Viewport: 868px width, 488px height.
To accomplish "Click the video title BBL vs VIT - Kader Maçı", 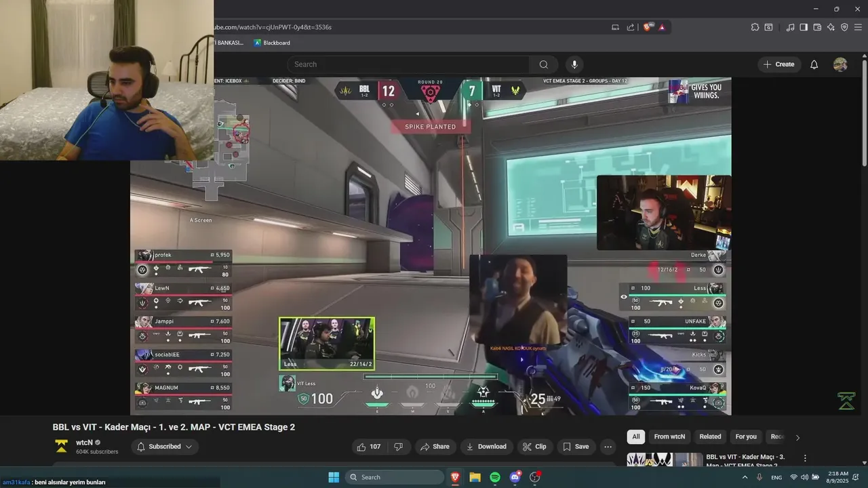I will click(x=174, y=427).
